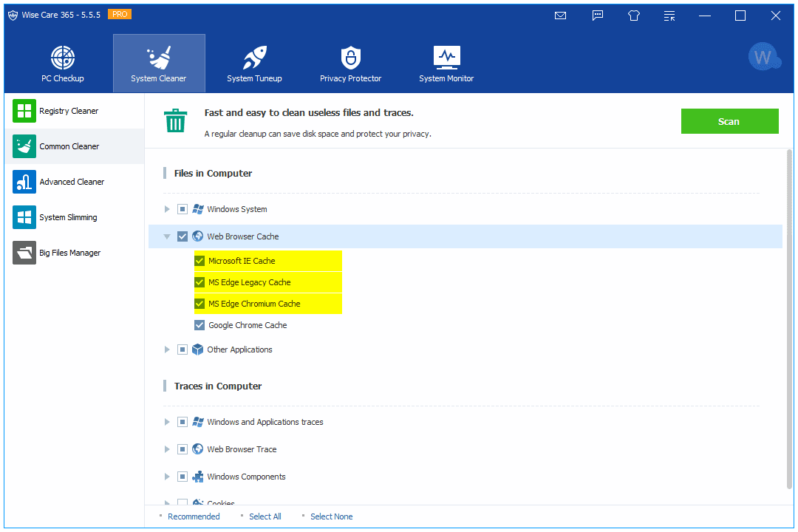
Task: Click the Select All link
Action: [x=265, y=516]
